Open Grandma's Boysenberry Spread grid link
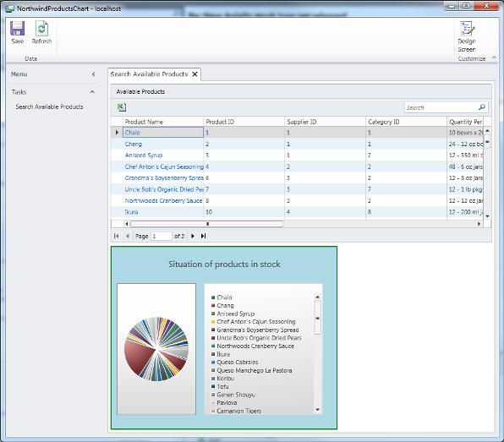Image resolution: width=504 pixels, height=442 pixels. point(164,178)
